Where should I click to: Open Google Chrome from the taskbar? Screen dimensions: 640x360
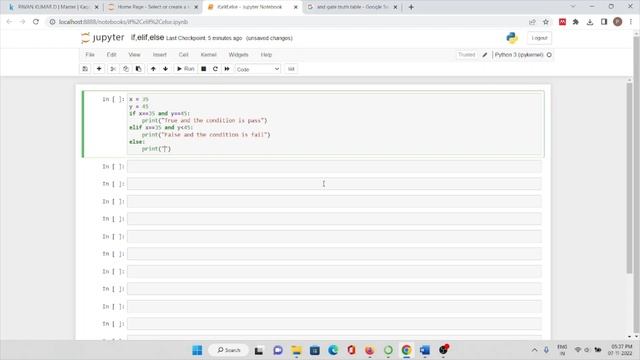[406, 350]
